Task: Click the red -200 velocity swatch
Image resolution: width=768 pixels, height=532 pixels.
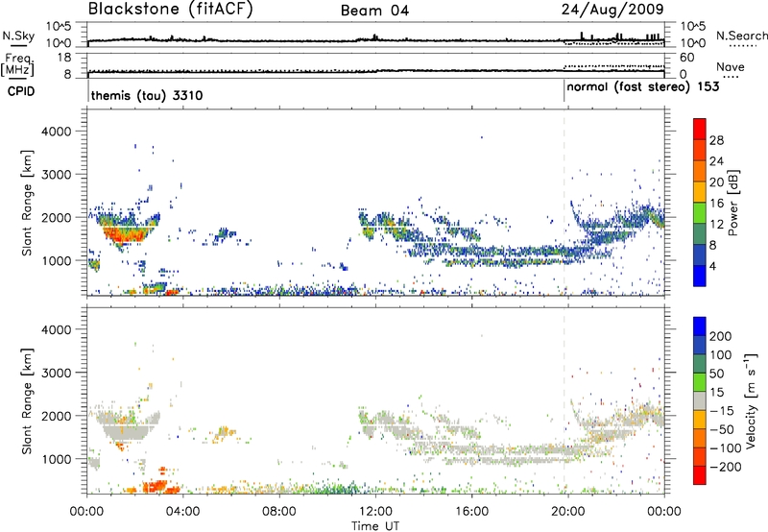Action: coord(700,475)
